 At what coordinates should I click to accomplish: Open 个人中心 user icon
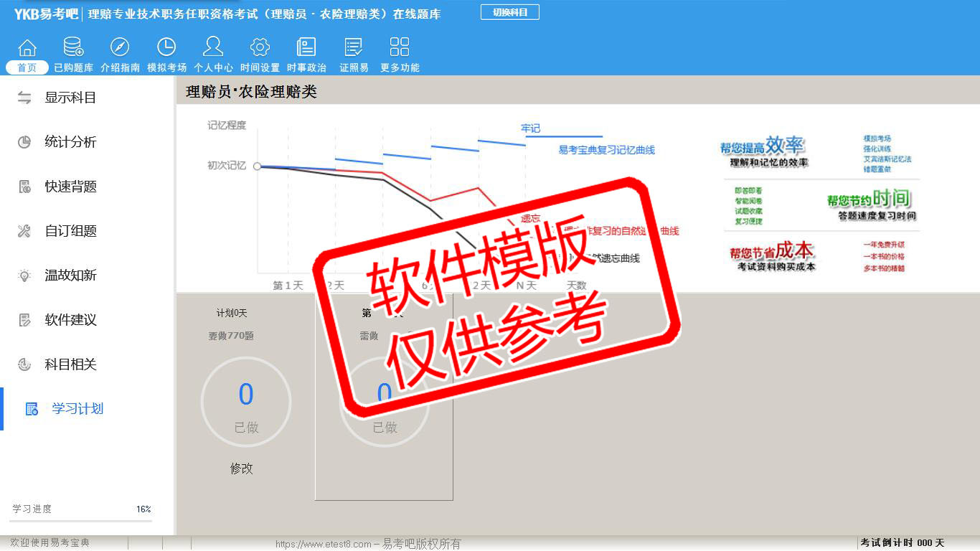213,48
